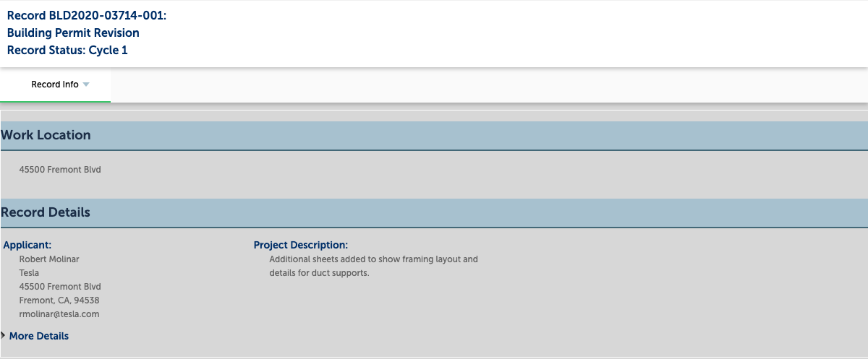This screenshot has width=868, height=359.
Task: Expand the More Details section
Action: point(35,336)
